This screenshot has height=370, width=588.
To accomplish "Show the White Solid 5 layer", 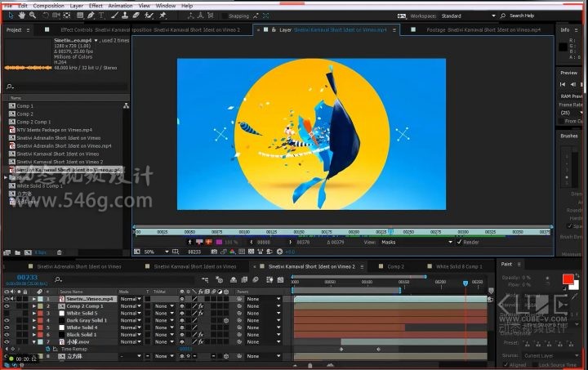I will 7,313.
